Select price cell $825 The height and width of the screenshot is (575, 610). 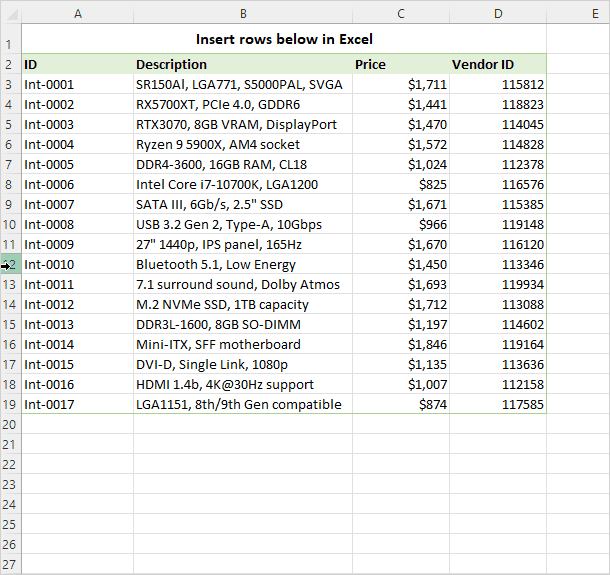401,184
